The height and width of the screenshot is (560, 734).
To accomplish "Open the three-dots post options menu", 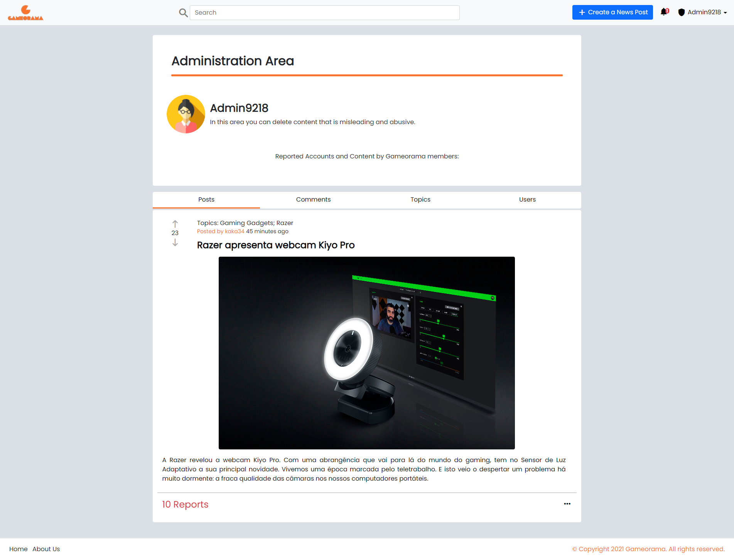I will pyautogui.click(x=567, y=504).
